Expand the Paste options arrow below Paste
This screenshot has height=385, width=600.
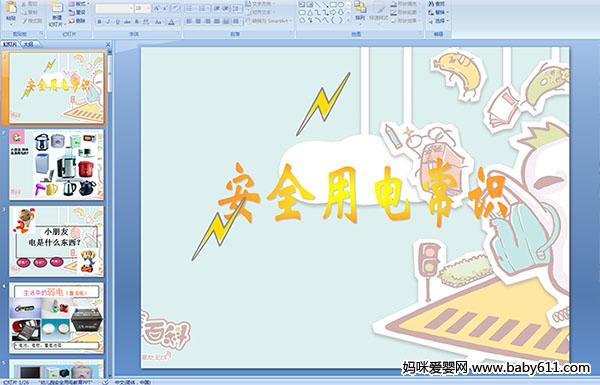click(x=11, y=24)
